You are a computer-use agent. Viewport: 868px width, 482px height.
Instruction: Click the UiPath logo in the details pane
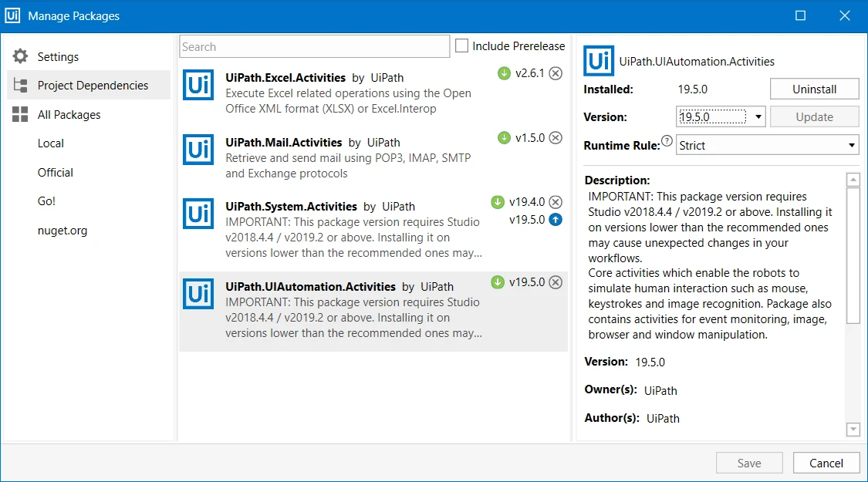(x=599, y=61)
